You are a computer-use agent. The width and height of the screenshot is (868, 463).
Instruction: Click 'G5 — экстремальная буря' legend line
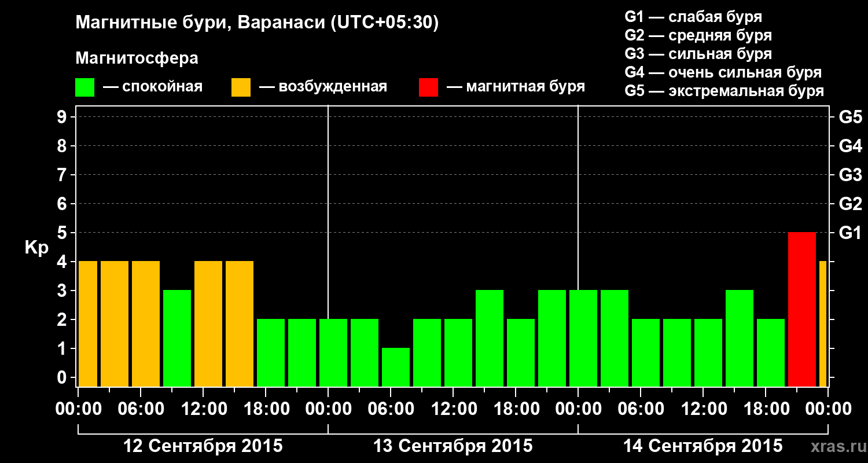point(724,91)
